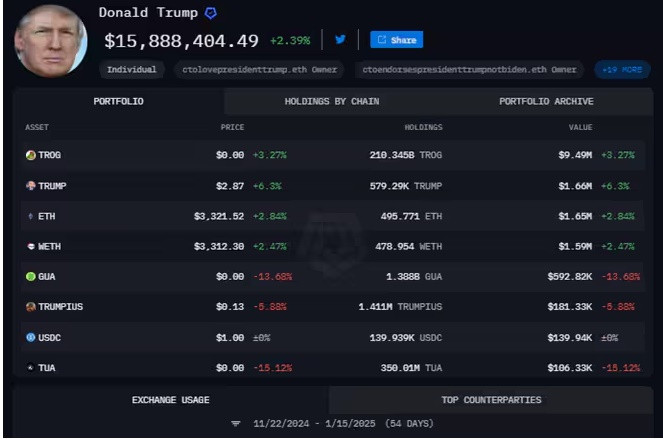This screenshot has width=663, height=439.
Task: Click the TRUMPIUS asset name
Action: 60,307
